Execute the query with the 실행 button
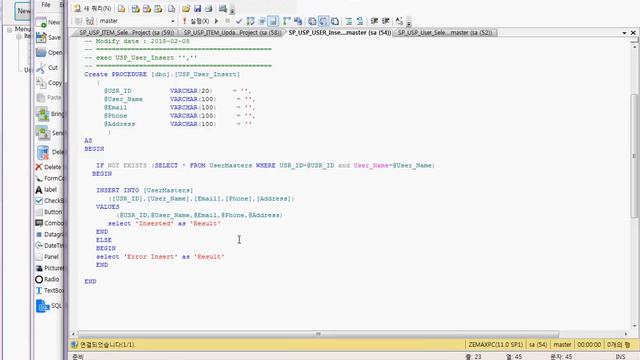Screen dimensions: 640x360 coord(196,21)
